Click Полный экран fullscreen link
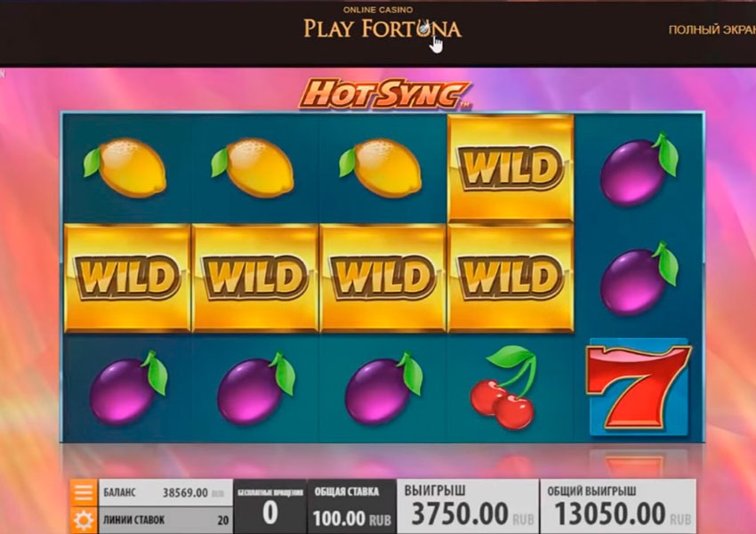This screenshot has width=756, height=534. [712, 30]
